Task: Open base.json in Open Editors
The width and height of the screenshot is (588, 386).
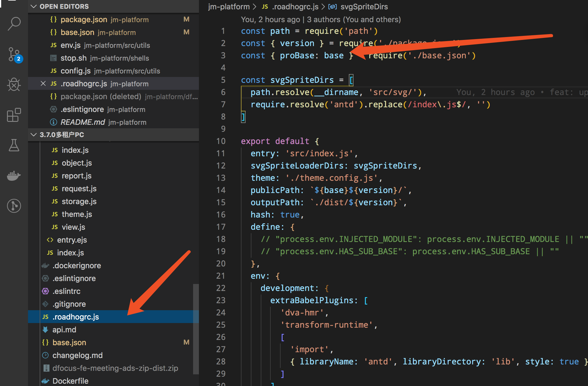Action: [x=113, y=32]
